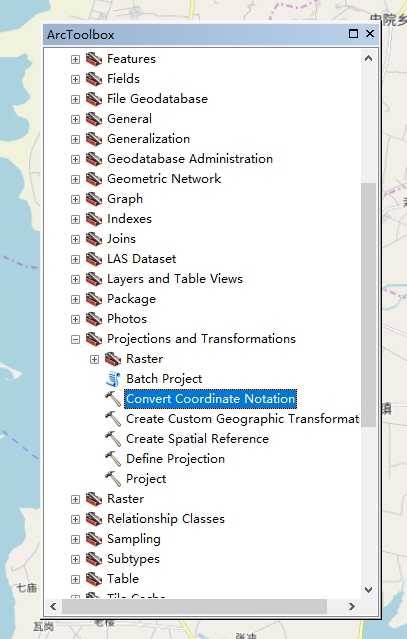407x639 pixels.
Task: Expand the Geometric Network toolset
Action: tap(75, 179)
